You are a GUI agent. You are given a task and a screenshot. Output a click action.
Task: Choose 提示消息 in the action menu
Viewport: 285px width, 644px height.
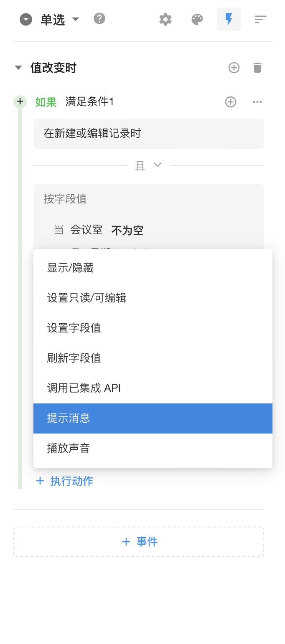pyautogui.click(x=69, y=418)
